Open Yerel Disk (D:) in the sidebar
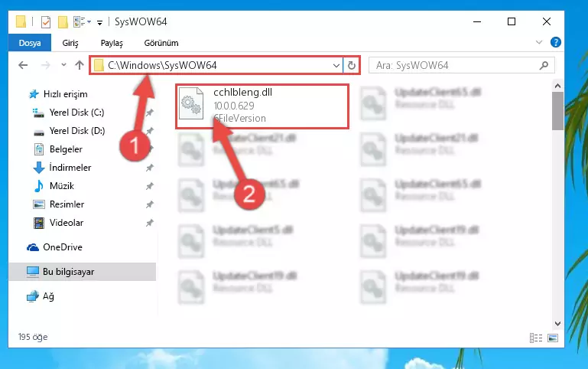This screenshot has width=588, height=369. pos(77,131)
